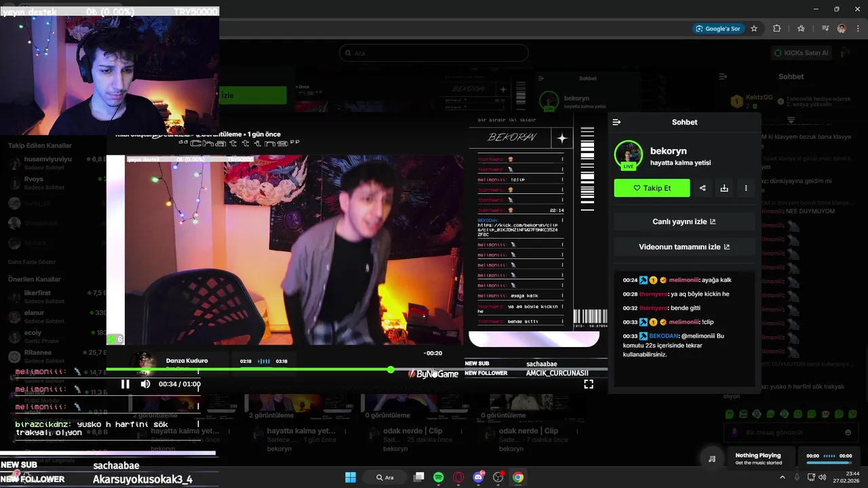Click the clip progress bar handle

pos(391,369)
